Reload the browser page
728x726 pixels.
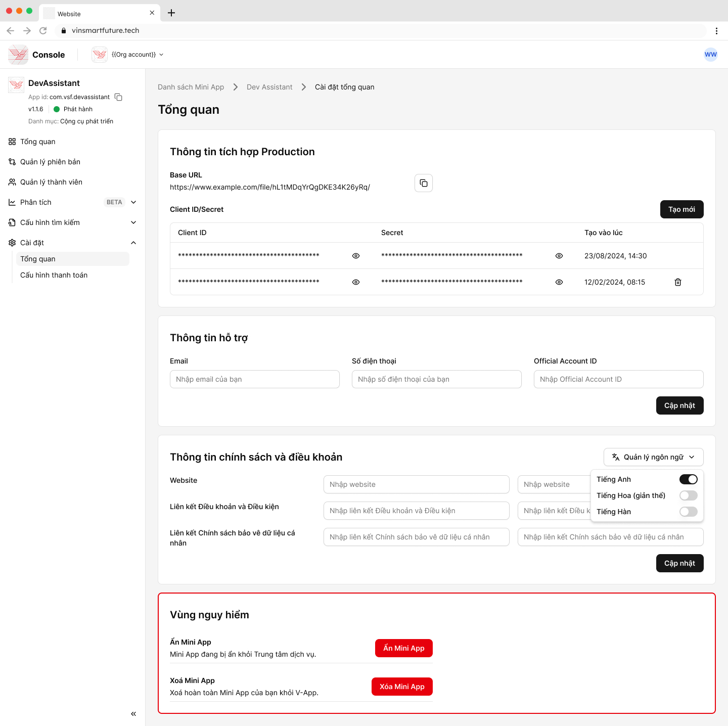tap(43, 30)
